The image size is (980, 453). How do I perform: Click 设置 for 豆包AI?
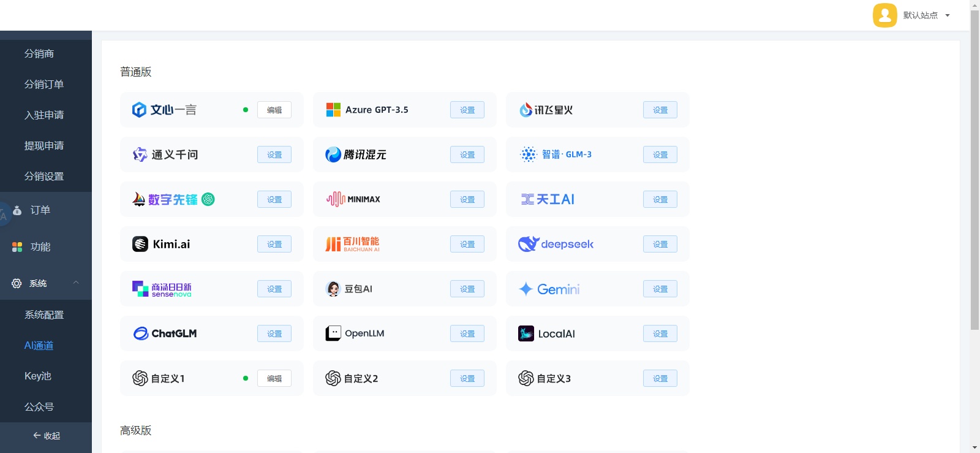(467, 289)
